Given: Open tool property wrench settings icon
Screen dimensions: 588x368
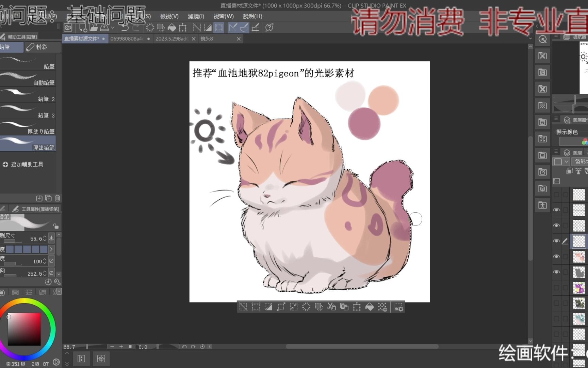Looking at the screenshot, I should [57, 282].
